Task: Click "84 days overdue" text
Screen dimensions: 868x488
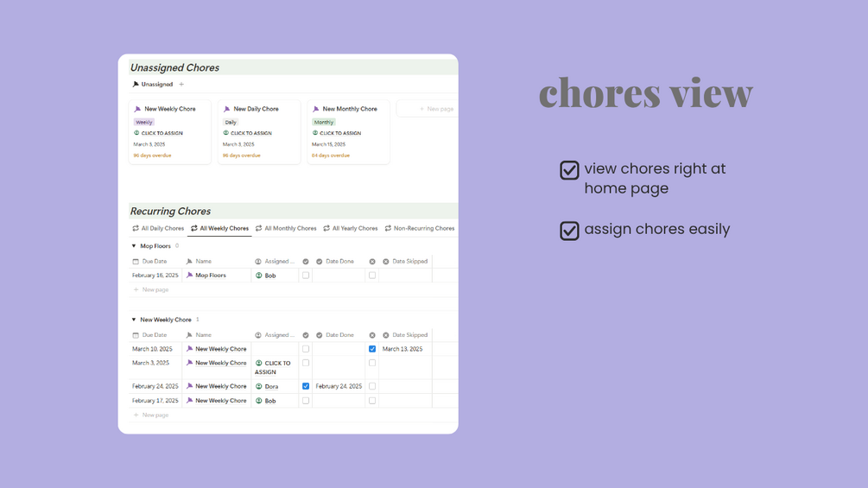Action: [331, 155]
